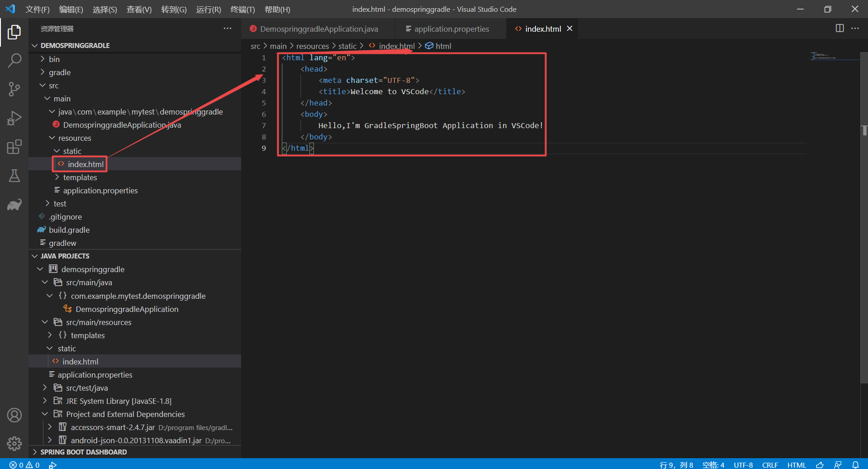
Task: Collapse the JAVA PROJECTS section
Action: click(135, 256)
